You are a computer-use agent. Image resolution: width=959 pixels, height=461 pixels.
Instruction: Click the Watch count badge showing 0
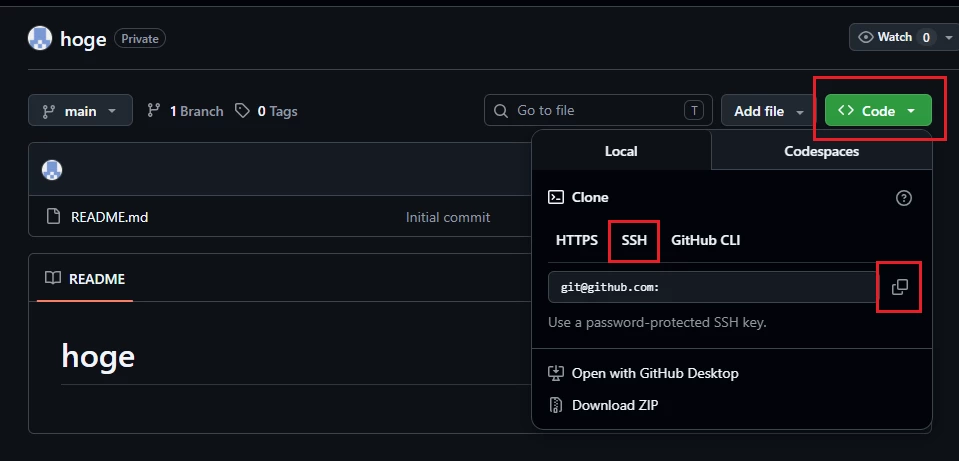926,37
